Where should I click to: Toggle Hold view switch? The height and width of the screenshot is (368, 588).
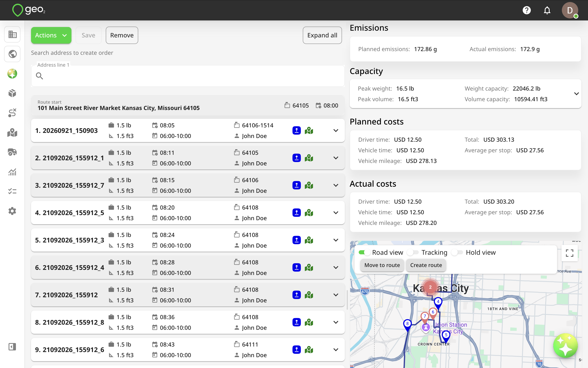click(x=457, y=252)
